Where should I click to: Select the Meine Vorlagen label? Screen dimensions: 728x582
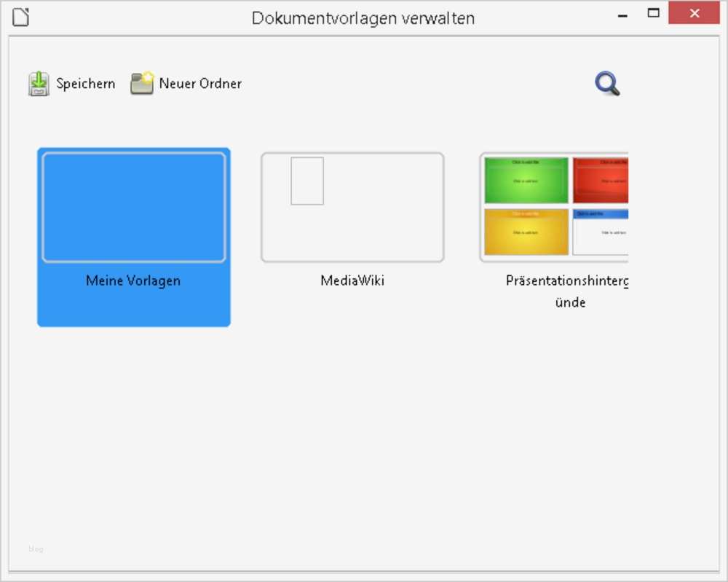(133, 280)
